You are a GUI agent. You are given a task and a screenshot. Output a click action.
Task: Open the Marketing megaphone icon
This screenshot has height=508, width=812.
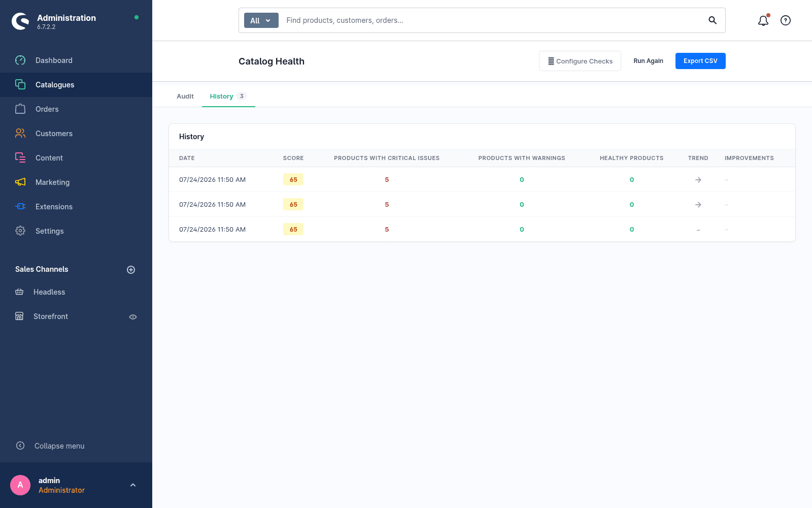tap(20, 182)
